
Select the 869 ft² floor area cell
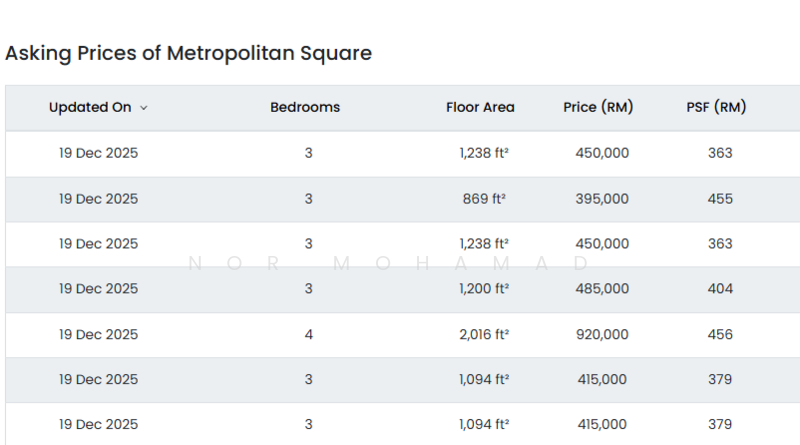pos(484,199)
